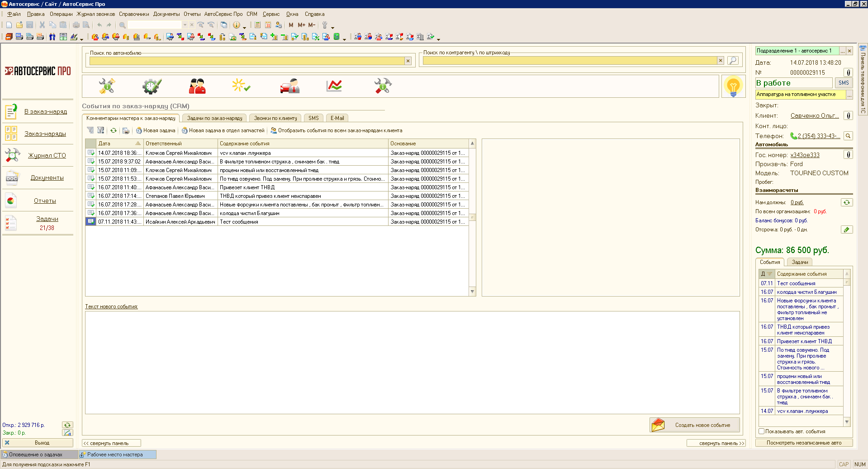This screenshot has width=868, height=469.
Task: Open ellipsis selector for 'Аппаратура на топливном участке'
Action: [849, 95]
